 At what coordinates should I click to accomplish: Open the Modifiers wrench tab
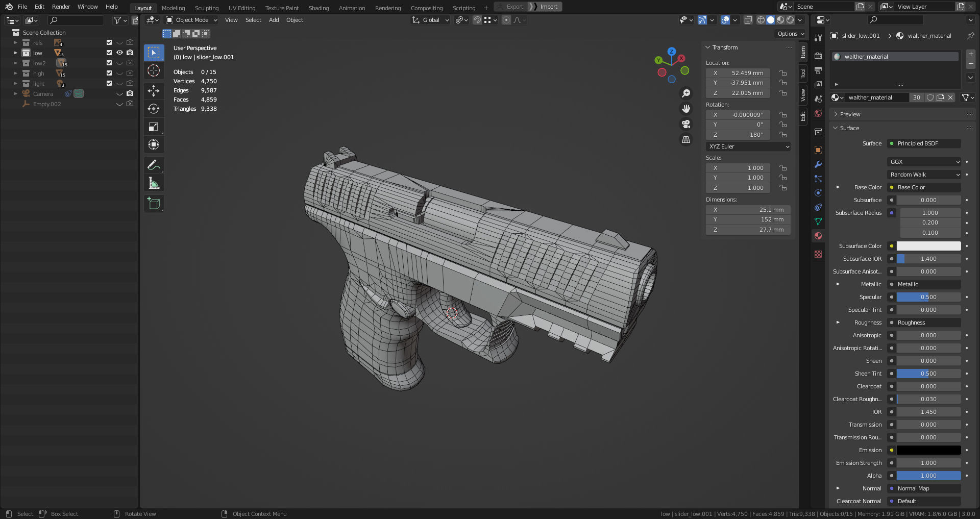(818, 164)
